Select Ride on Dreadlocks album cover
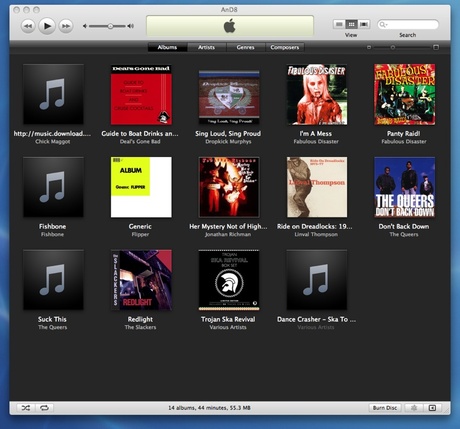The image size is (460, 429). point(317,187)
